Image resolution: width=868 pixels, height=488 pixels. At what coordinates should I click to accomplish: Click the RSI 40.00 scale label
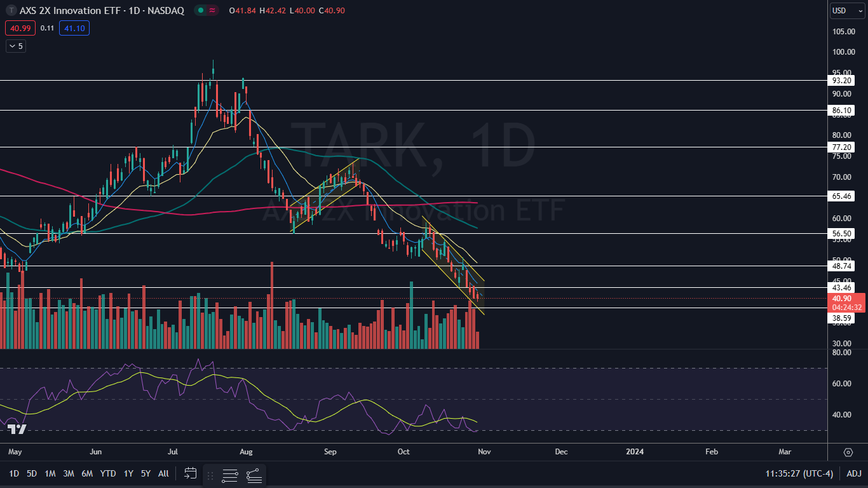tap(842, 415)
